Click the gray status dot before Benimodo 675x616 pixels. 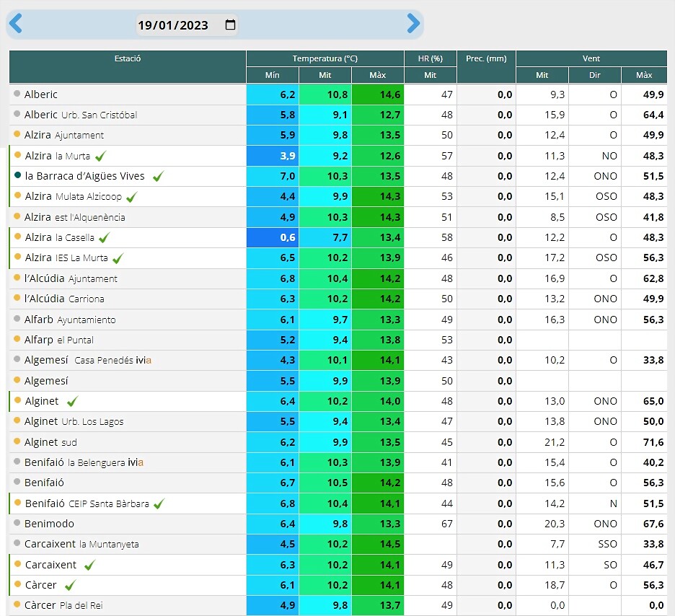pyautogui.click(x=17, y=523)
